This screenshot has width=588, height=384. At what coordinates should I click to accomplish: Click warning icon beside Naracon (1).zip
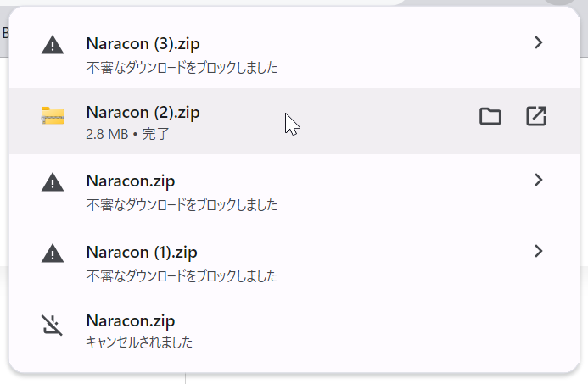point(53,253)
